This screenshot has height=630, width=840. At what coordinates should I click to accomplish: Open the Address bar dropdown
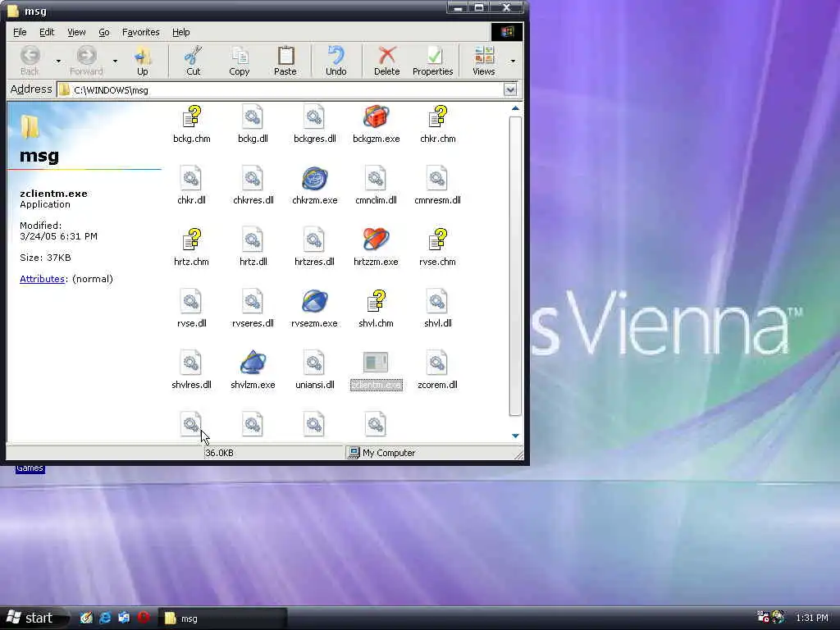(510, 89)
